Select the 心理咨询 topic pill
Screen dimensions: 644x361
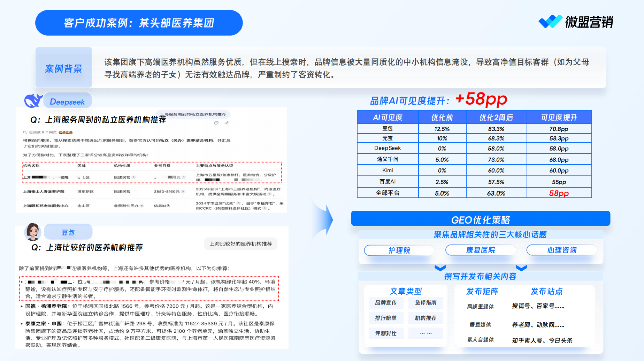click(562, 250)
